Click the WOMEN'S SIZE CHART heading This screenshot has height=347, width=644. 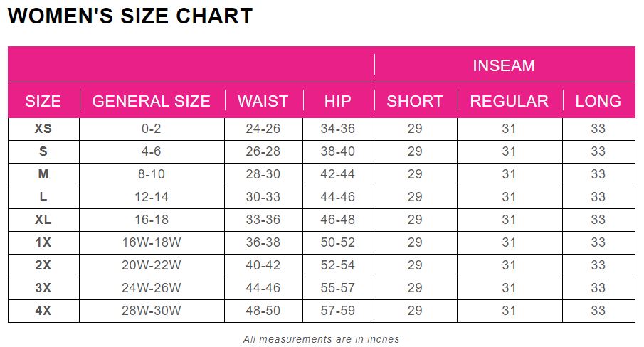130,16
